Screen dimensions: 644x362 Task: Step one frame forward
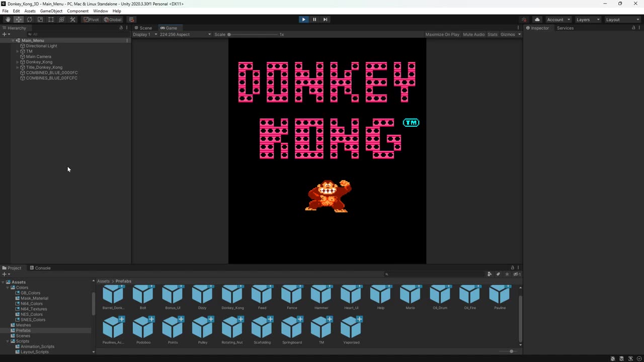325,20
